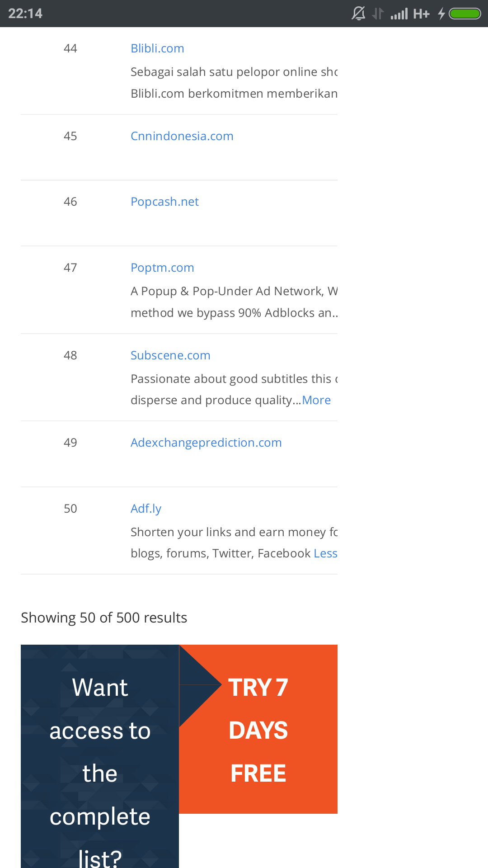Click the TRY 7 DAYS FREE button
The width and height of the screenshot is (488, 868).
(258, 729)
